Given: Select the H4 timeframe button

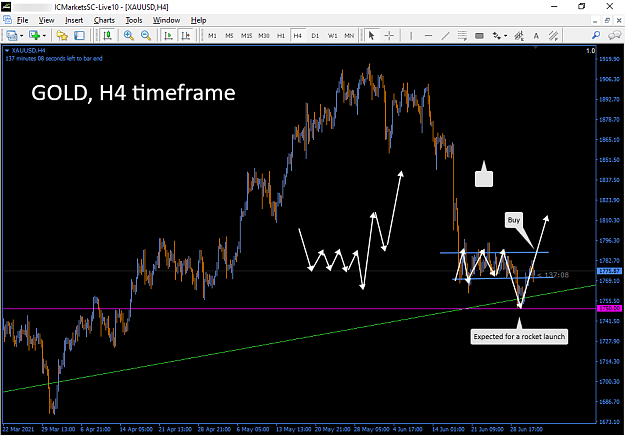Looking at the screenshot, I should point(298,36).
